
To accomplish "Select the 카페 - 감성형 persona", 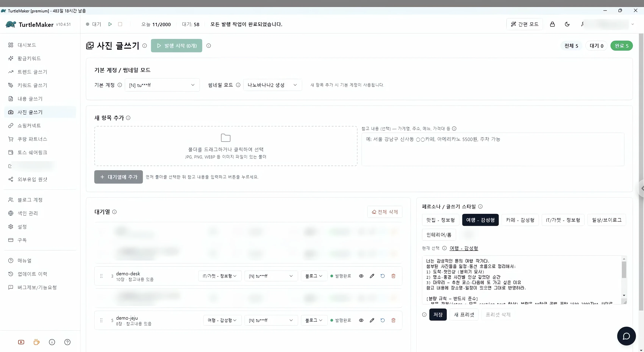I will (520, 220).
